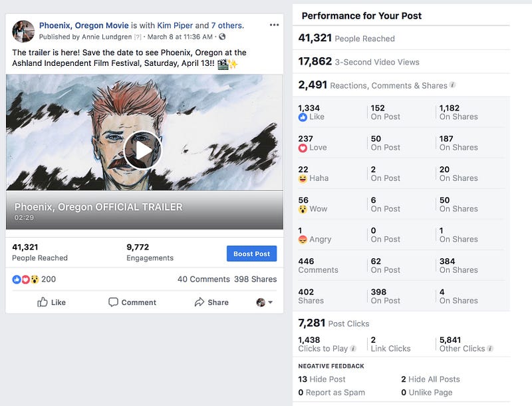Image resolution: width=532 pixels, height=406 pixels.
Task: Click the '5,841 Other Clicks' value
Action: (x=466, y=344)
